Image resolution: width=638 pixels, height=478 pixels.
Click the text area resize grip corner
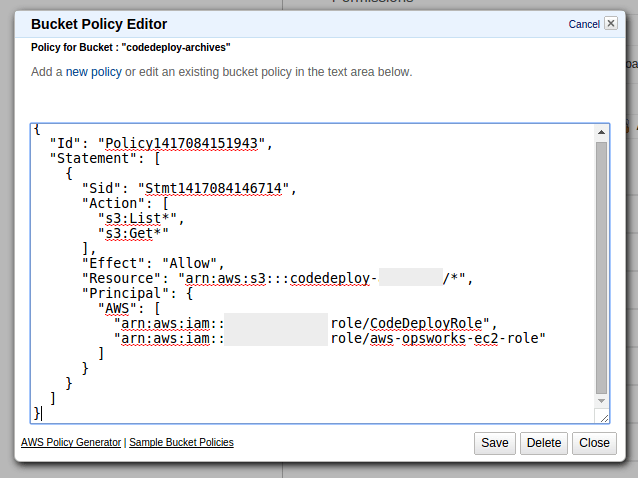(604, 418)
